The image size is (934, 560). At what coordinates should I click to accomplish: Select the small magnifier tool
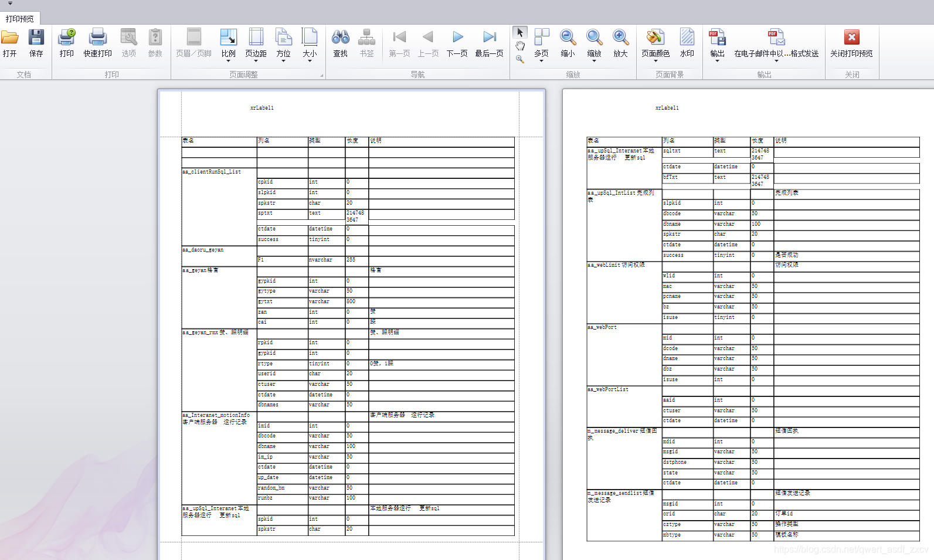520,59
